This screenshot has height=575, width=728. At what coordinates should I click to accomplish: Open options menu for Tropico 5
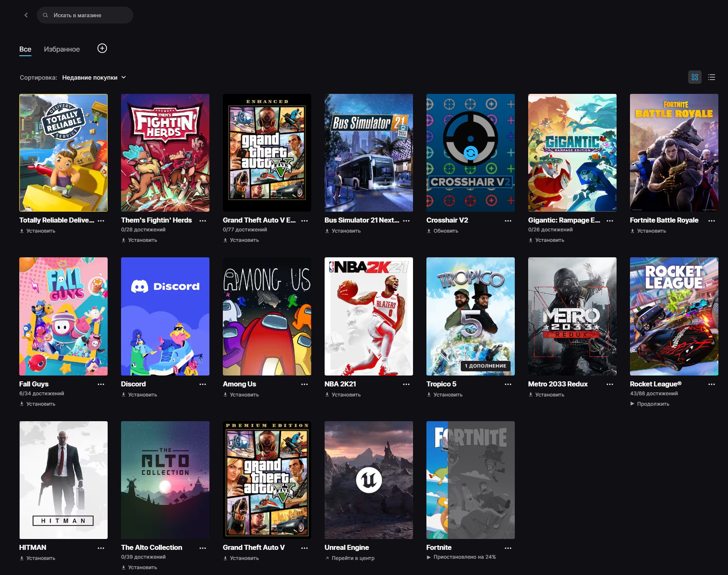[508, 384]
